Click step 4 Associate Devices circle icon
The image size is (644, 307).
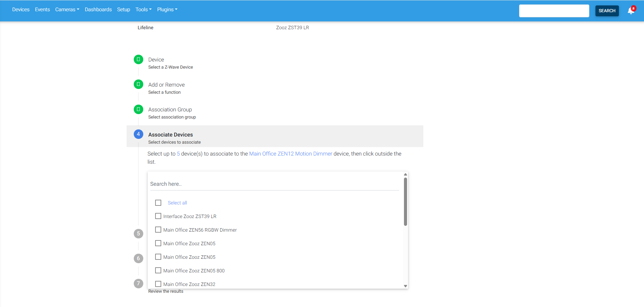tap(139, 134)
